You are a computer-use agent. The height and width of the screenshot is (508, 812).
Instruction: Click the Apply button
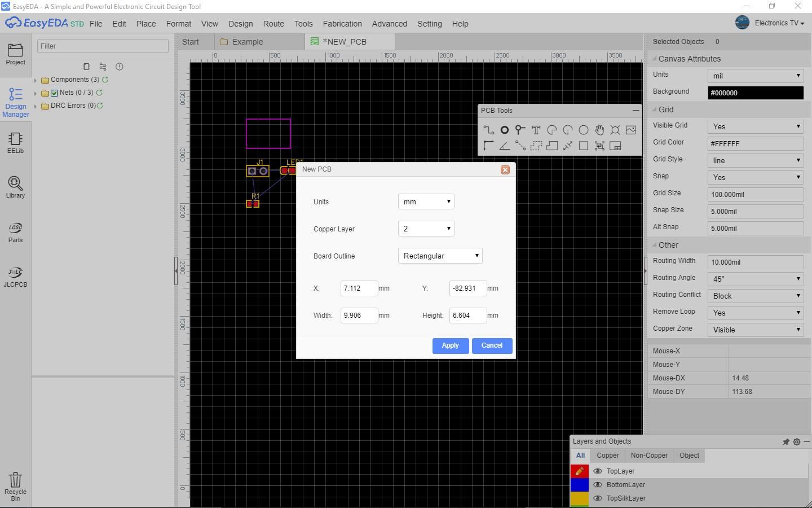tap(451, 345)
